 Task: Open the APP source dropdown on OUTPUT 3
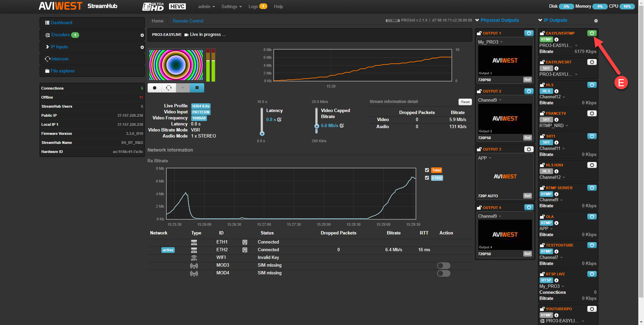[x=484, y=158]
